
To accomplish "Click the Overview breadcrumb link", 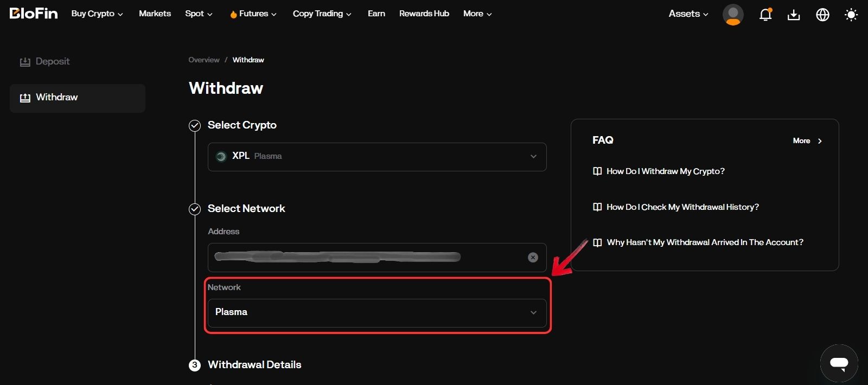I will [203, 60].
